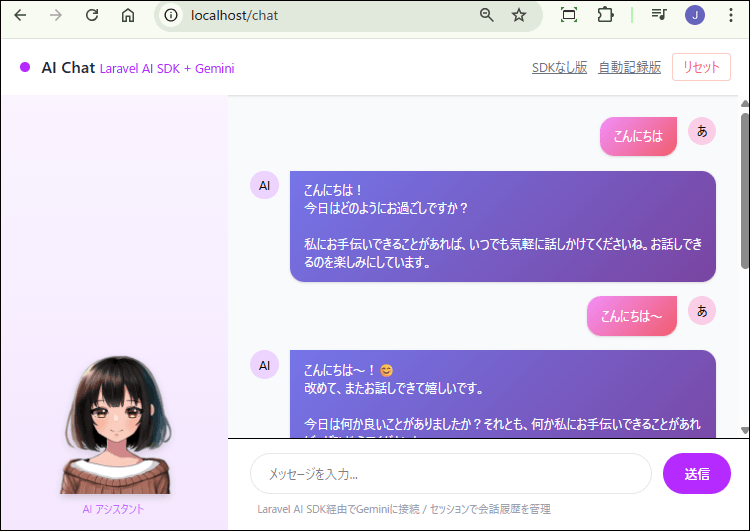The height and width of the screenshot is (531, 750).
Task: Open the SDKなし版 link
Action: click(x=559, y=68)
